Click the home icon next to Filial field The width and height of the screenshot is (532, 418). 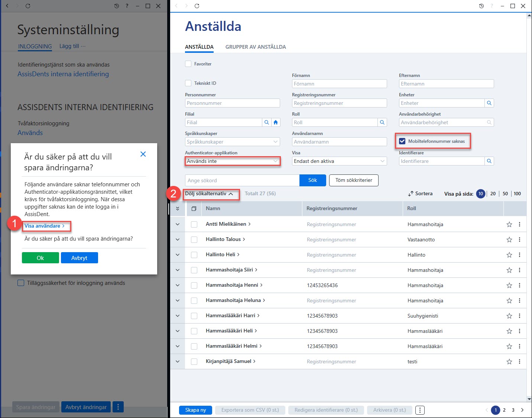pos(276,122)
